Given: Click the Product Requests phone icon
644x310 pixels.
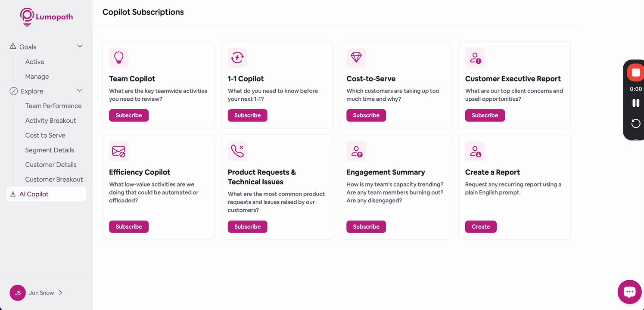Looking at the screenshot, I should tap(237, 151).
